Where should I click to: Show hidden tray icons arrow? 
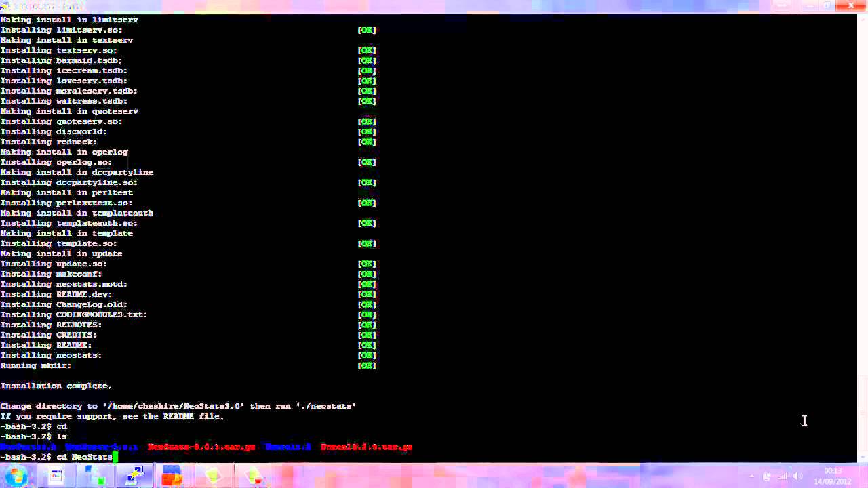[751, 476]
